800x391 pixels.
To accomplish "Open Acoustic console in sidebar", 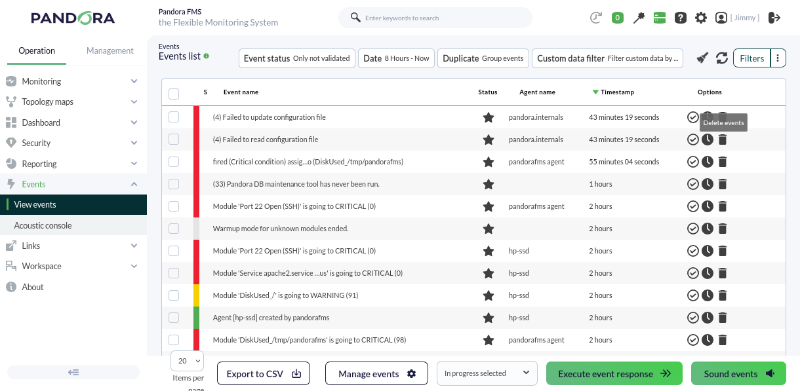I will pos(73,225).
